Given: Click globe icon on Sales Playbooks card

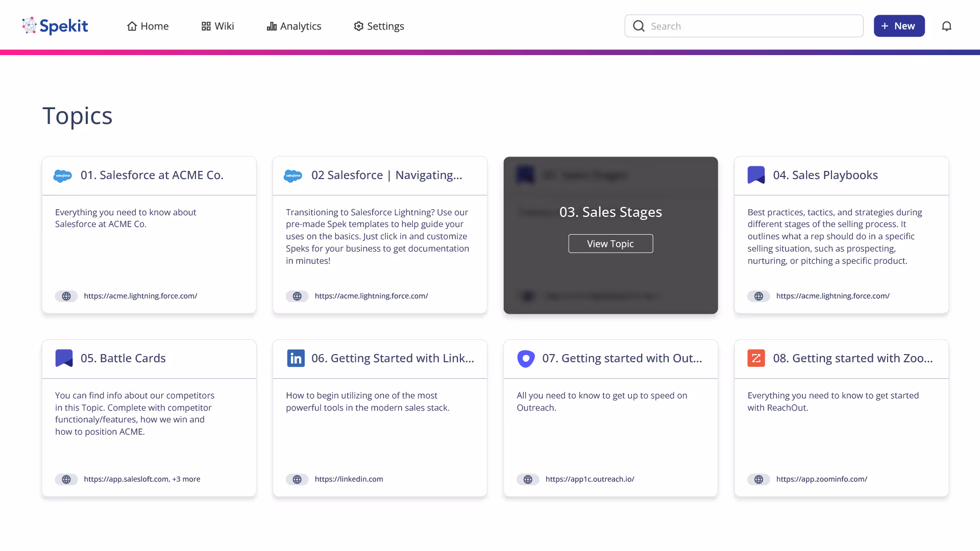Looking at the screenshot, I should pos(758,296).
